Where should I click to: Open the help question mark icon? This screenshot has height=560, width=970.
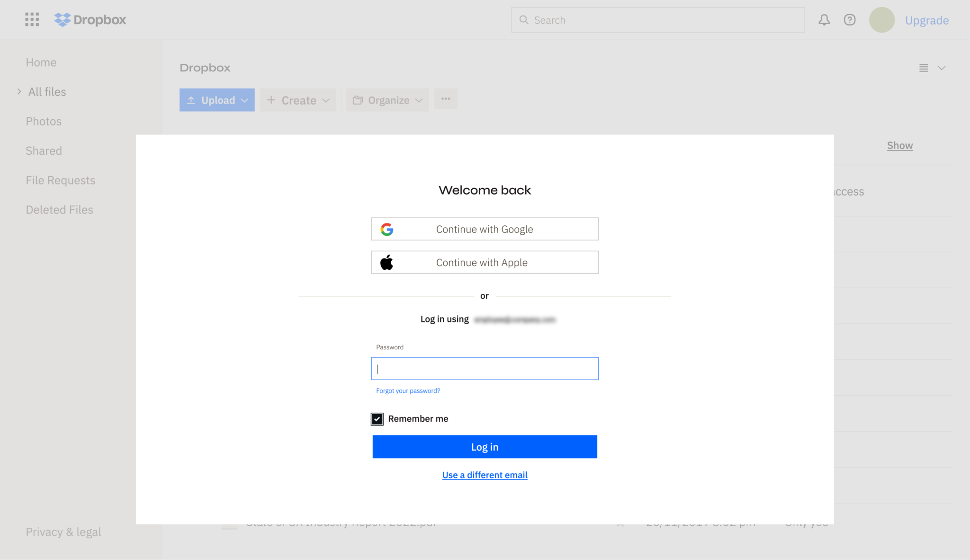pyautogui.click(x=850, y=20)
